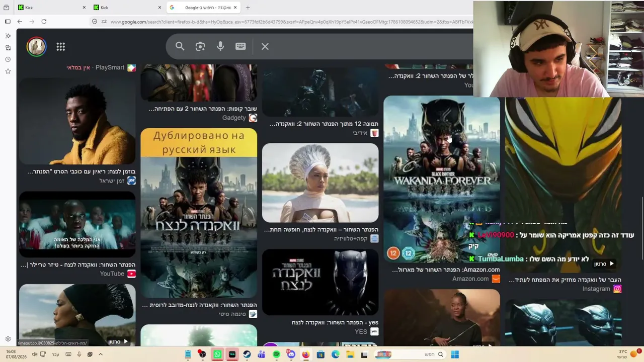Switch to the first Kick tab

52,8
